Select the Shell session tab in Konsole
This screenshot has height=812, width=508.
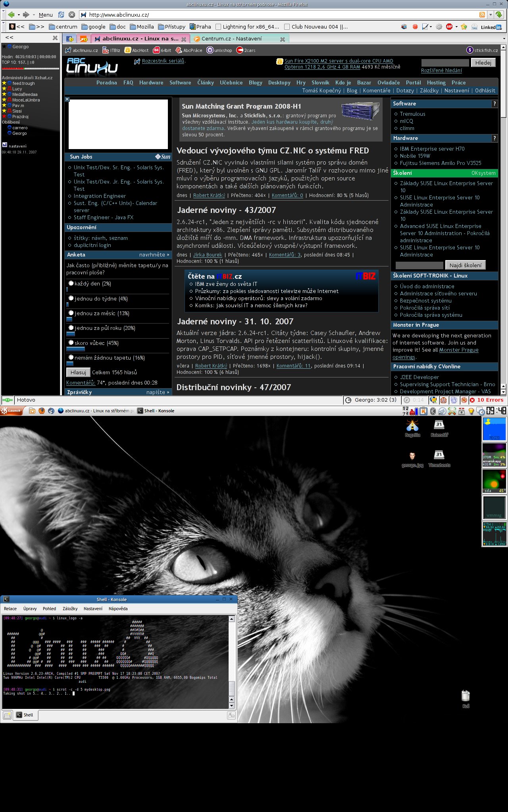25,715
